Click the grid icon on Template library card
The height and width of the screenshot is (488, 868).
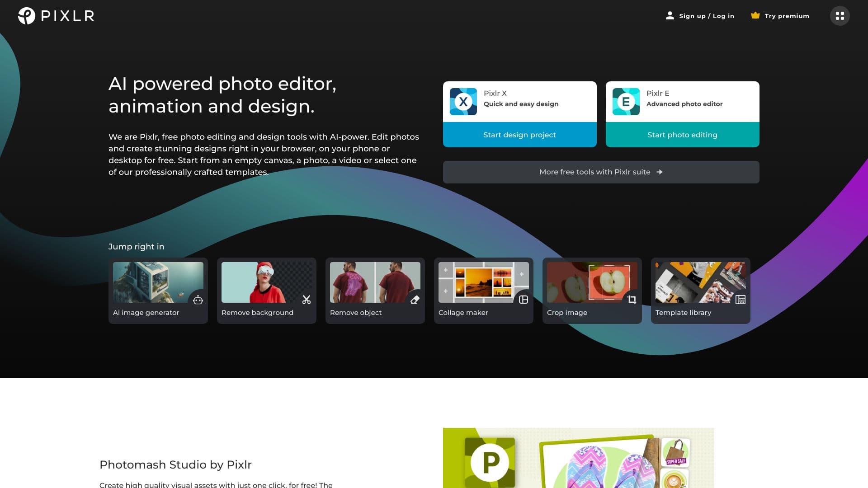[x=740, y=299]
